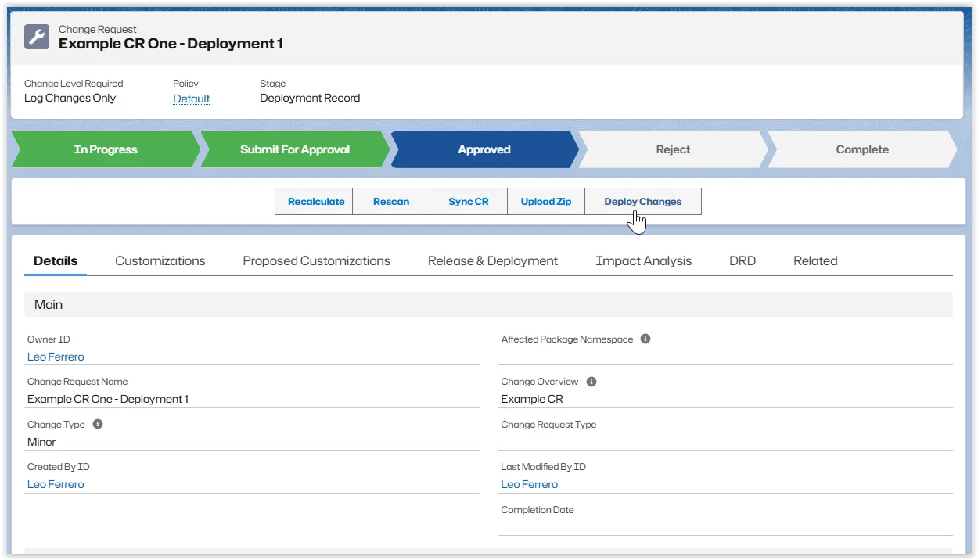Open the Impact Analysis tab
Viewport: 978px width, 560px height.
pyautogui.click(x=643, y=261)
